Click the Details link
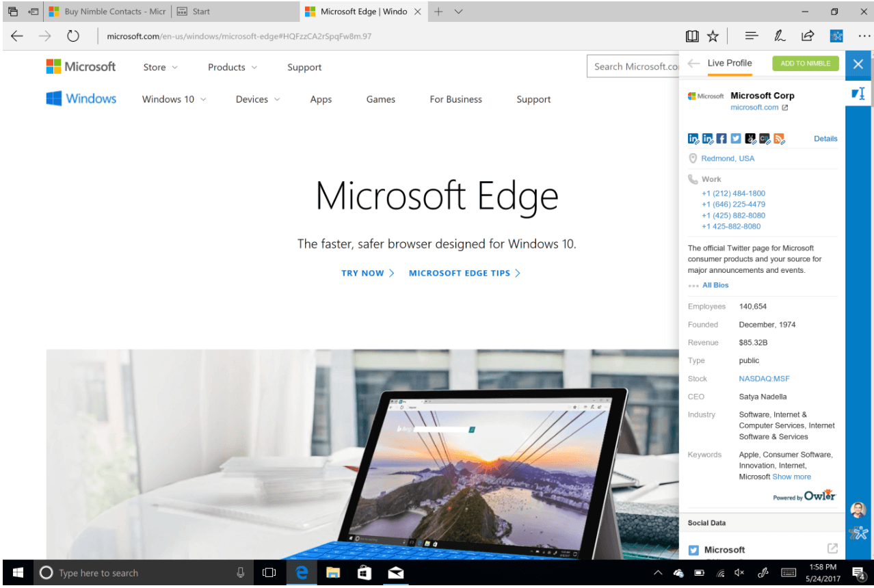This screenshot has width=874, height=588. pyautogui.click(x=825, y=138)
